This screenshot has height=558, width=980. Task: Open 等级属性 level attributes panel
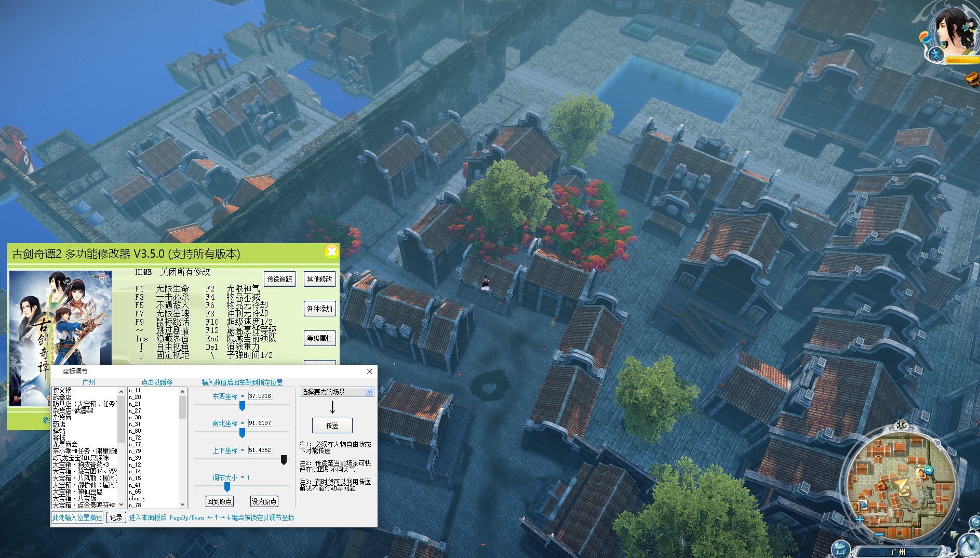click(x=319, y=338)
